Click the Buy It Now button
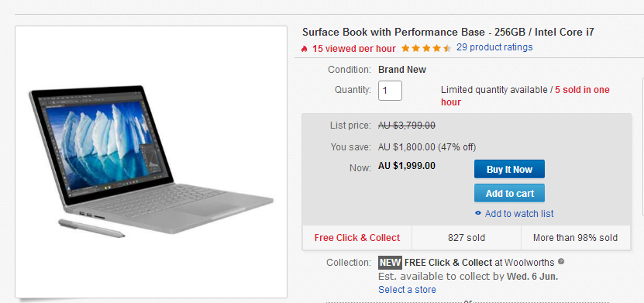This screenshot has height=303, width=644. 509,169
